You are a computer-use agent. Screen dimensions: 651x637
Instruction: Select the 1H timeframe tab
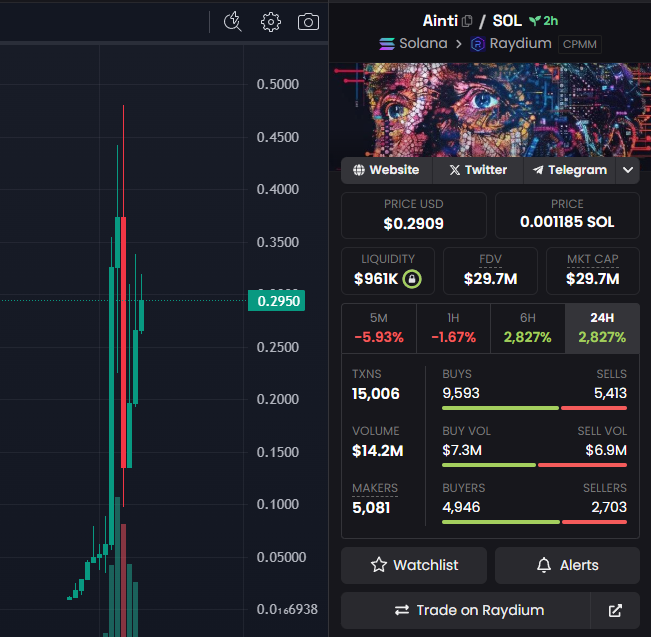(x=453, y=328)
